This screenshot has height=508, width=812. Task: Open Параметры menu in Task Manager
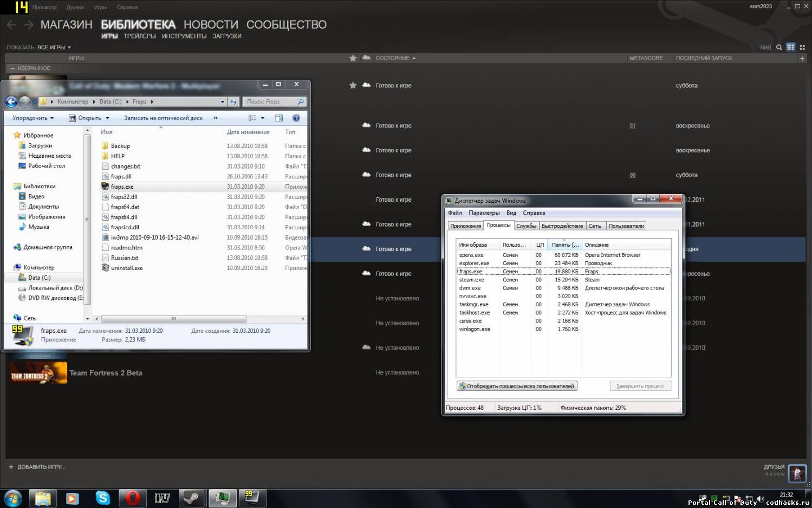[x=484, y=213]
